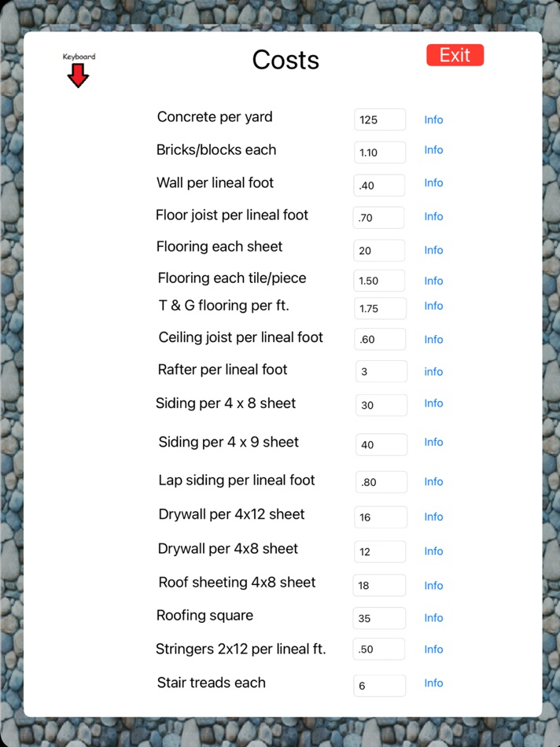Viewport: 560px width, 747px height.
Task: Open Info next to Flooring each sheet
Action: [433, 249]
